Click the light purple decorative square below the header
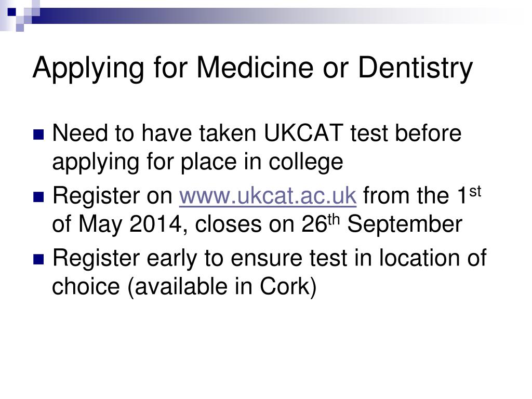The height and width of the screenshot is (399, 532). [x=20, y=28]
